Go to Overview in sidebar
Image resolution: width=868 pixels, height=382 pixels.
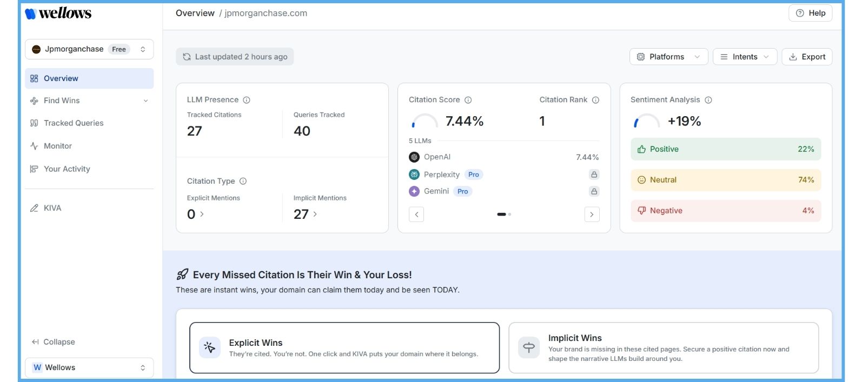pos(89,78)
